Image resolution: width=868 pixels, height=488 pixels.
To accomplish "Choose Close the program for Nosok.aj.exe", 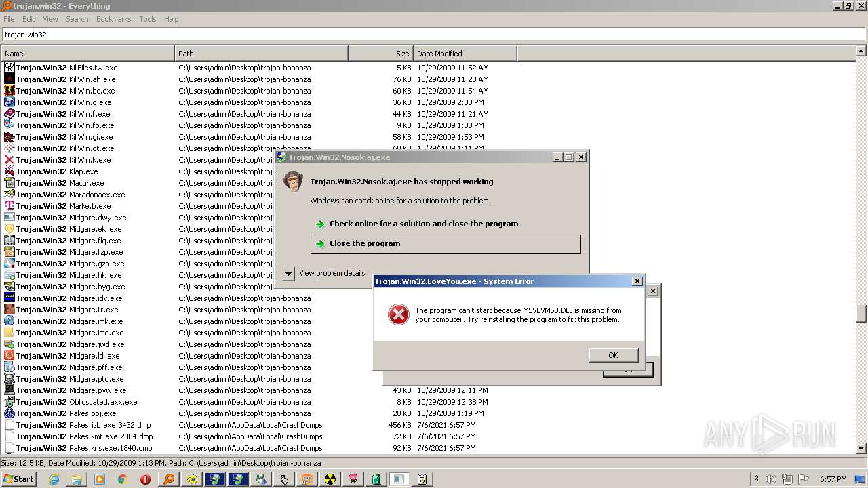I will point(446,244).
